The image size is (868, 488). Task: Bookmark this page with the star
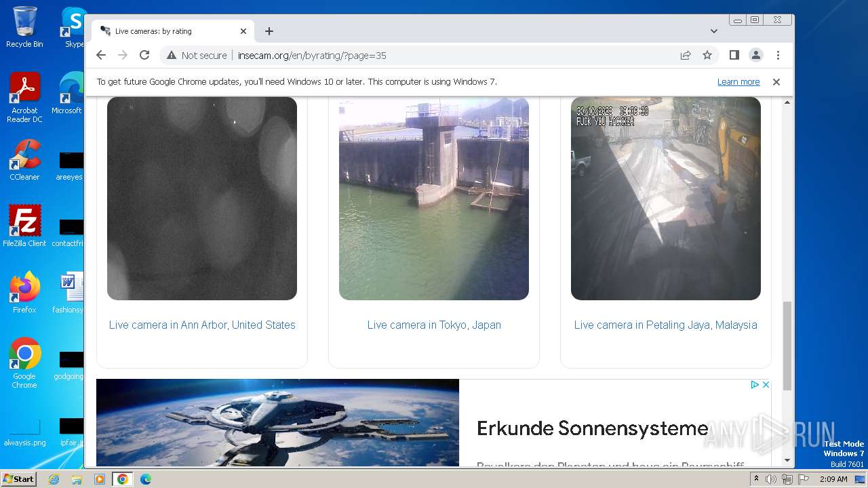707,55
